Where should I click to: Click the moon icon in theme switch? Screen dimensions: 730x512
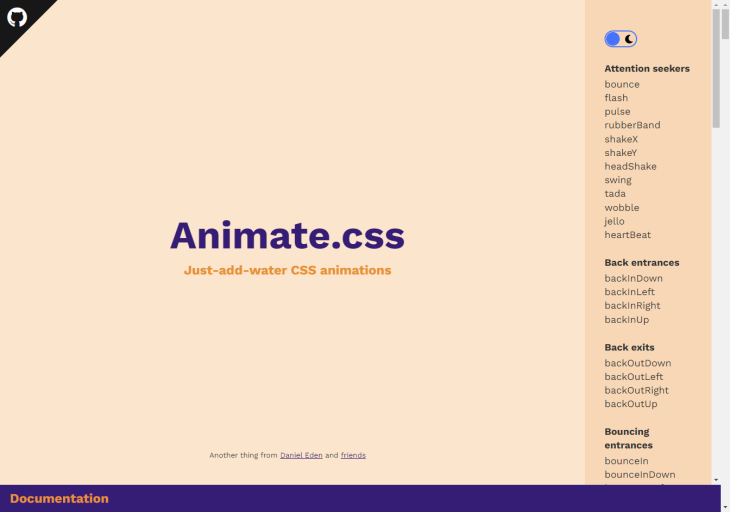[629, 39]
